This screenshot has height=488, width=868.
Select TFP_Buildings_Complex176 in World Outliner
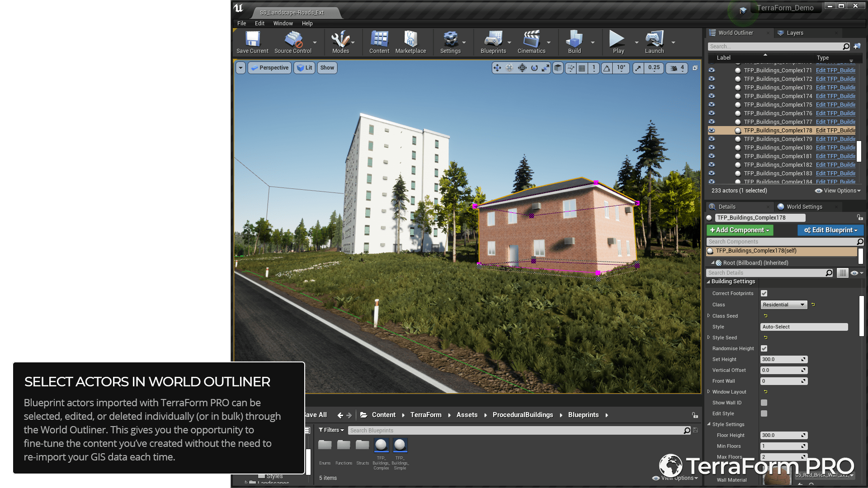pyautogui.click(x=778, y=113)
